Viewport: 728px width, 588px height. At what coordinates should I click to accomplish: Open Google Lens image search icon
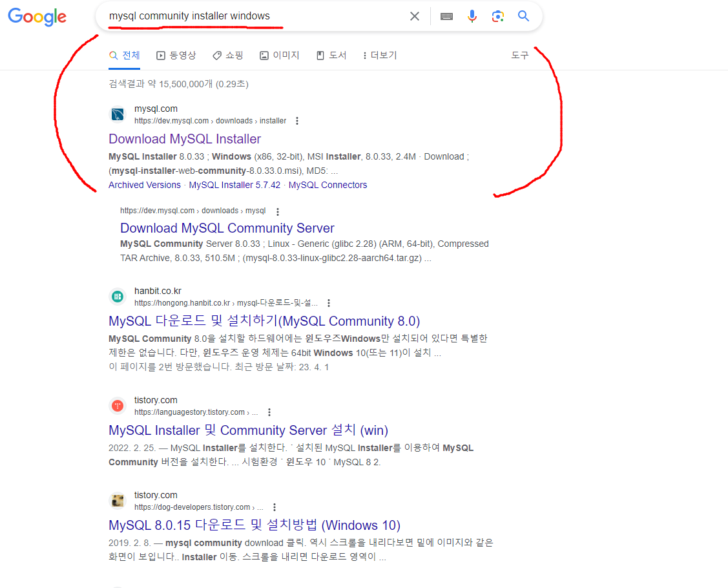[497, 16]
